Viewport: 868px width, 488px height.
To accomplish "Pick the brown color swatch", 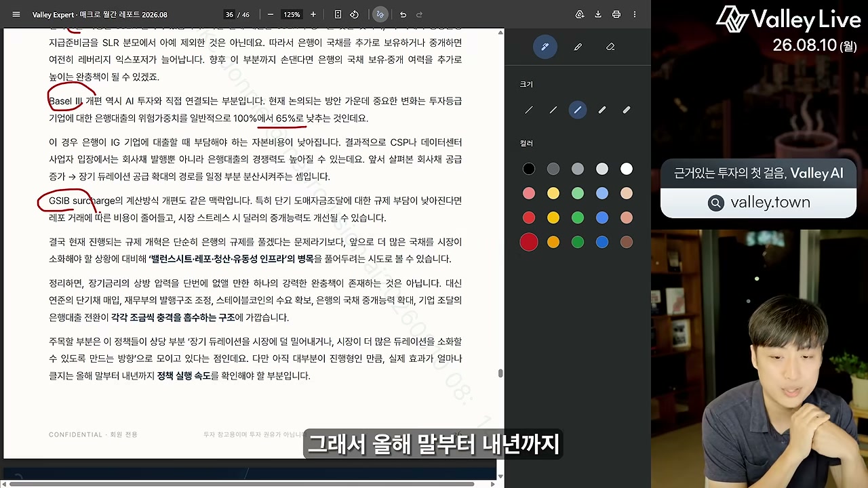I will pyautogui.click(x=627, y=242).
